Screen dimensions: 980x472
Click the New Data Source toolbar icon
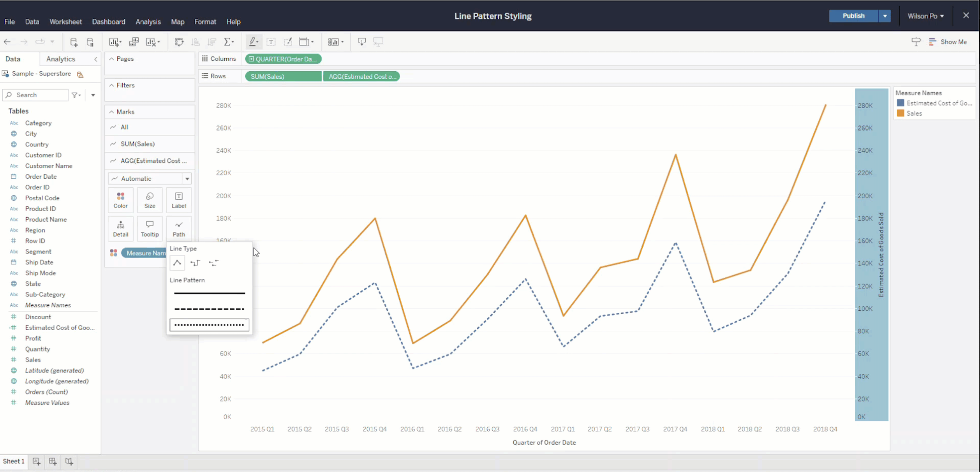click(74, 42)
